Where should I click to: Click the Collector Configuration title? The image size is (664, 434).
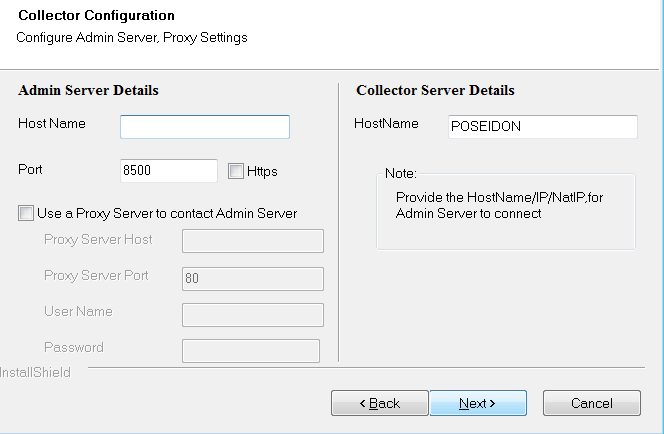pyautogui.click(x=97, y=15)
